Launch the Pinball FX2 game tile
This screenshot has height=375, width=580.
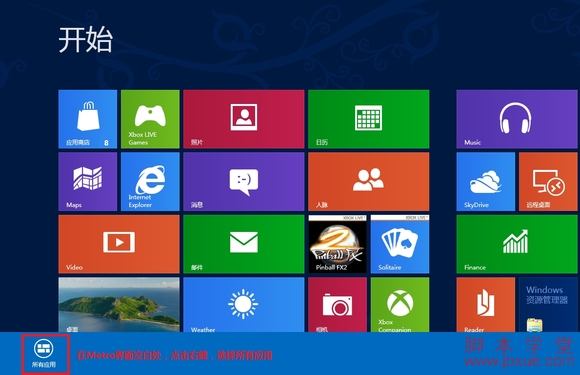(337, 244)
